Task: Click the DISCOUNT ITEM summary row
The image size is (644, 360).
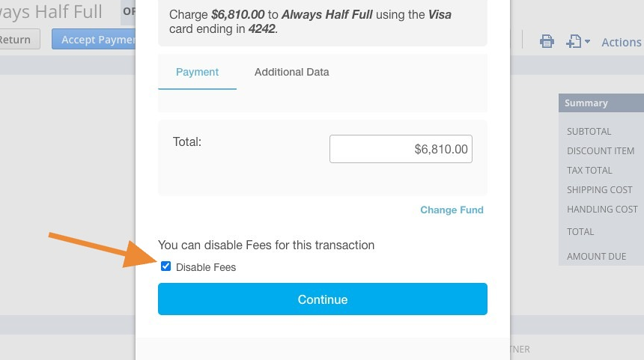Action: [x=601, y=150]
